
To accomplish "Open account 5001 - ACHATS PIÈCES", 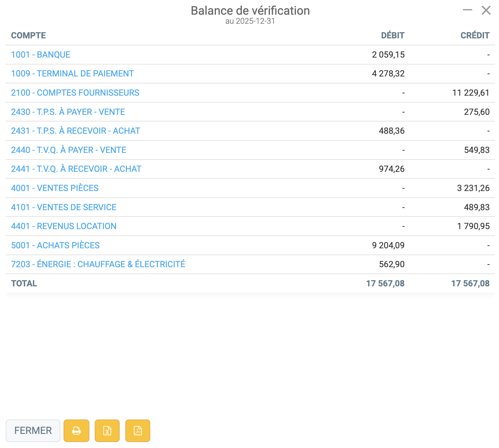I will (x=55, y=245).
